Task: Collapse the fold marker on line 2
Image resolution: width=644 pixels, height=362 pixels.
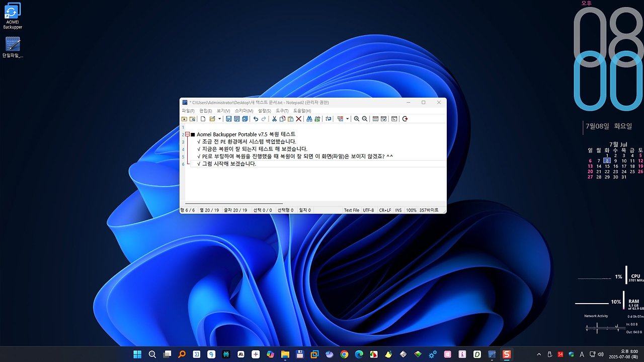Action: [x=187, y=134]
